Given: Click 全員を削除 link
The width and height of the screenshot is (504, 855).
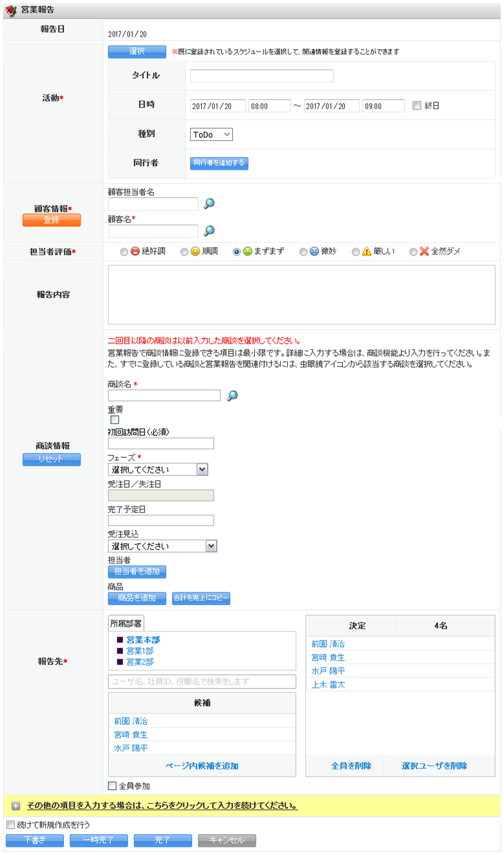Looking at the screenshot, I should pos(351,766).
